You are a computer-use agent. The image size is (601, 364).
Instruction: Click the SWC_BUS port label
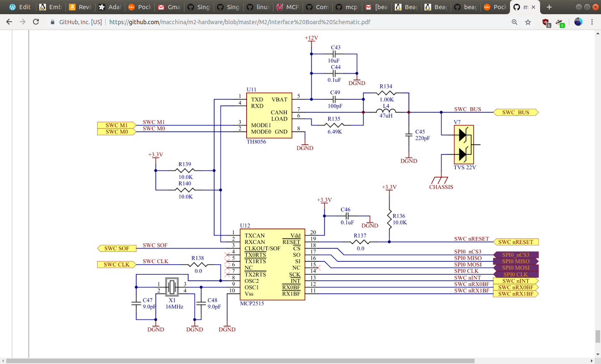(516, 112)
